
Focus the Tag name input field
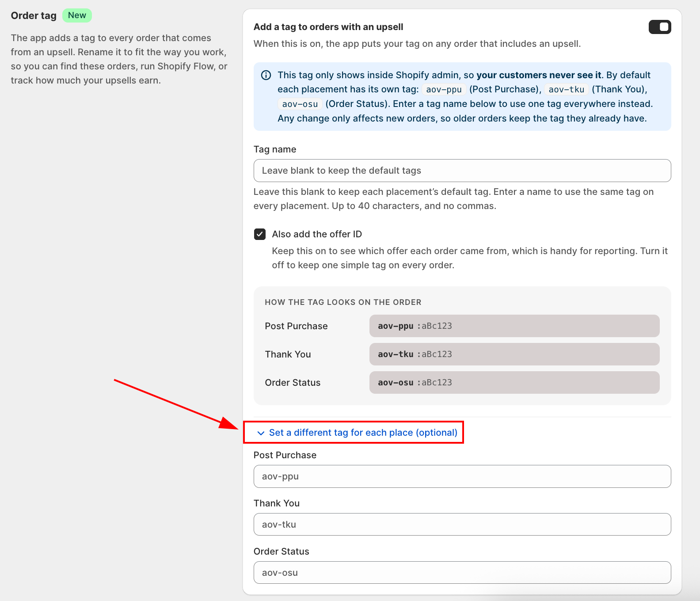[x=462, y=171]
